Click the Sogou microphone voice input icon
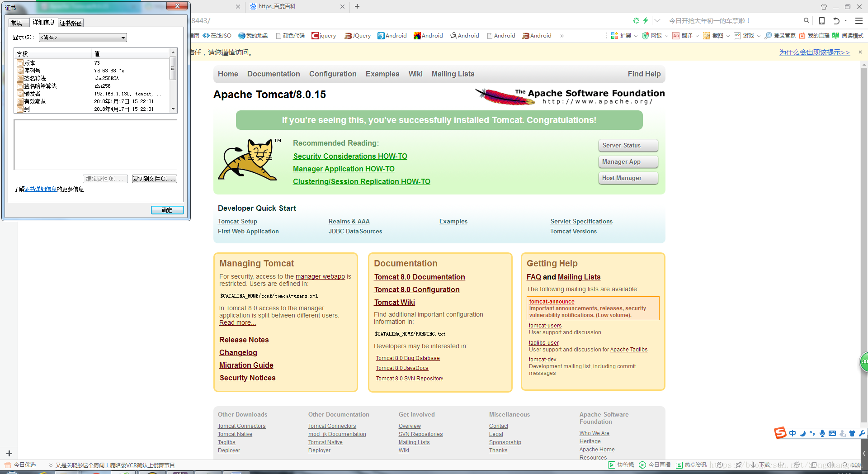This screenshot has width=868, height=474. 822,433
